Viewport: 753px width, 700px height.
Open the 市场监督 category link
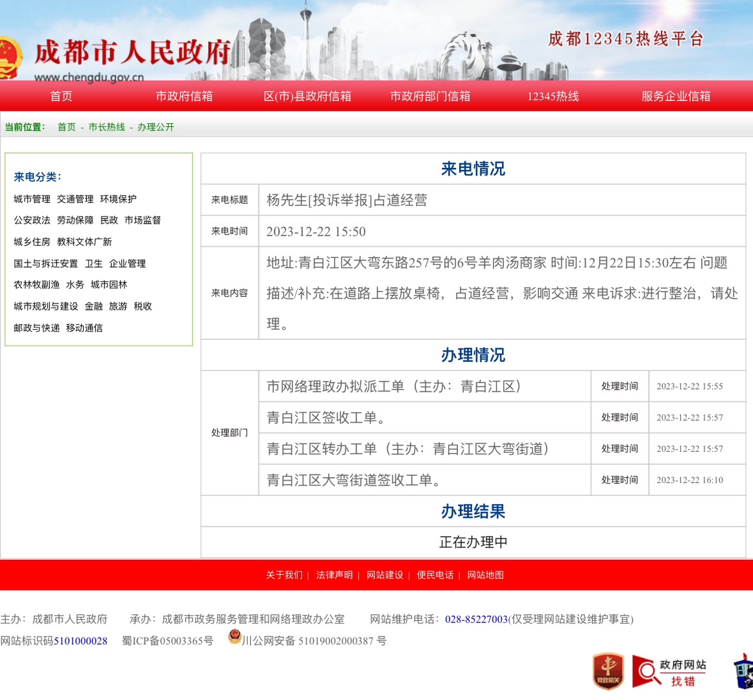[x=143, y=220]
